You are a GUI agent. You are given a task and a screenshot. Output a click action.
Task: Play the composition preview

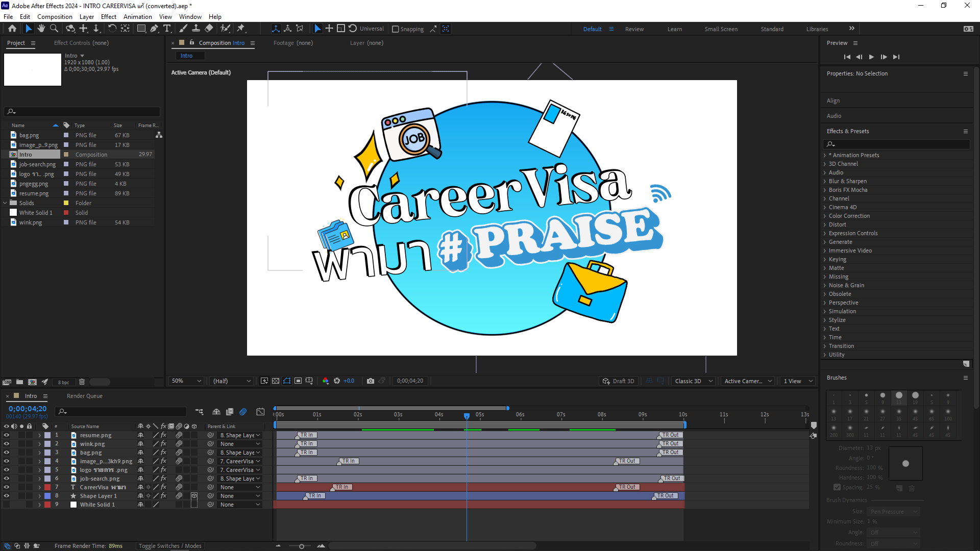click(x=871, y=57)
